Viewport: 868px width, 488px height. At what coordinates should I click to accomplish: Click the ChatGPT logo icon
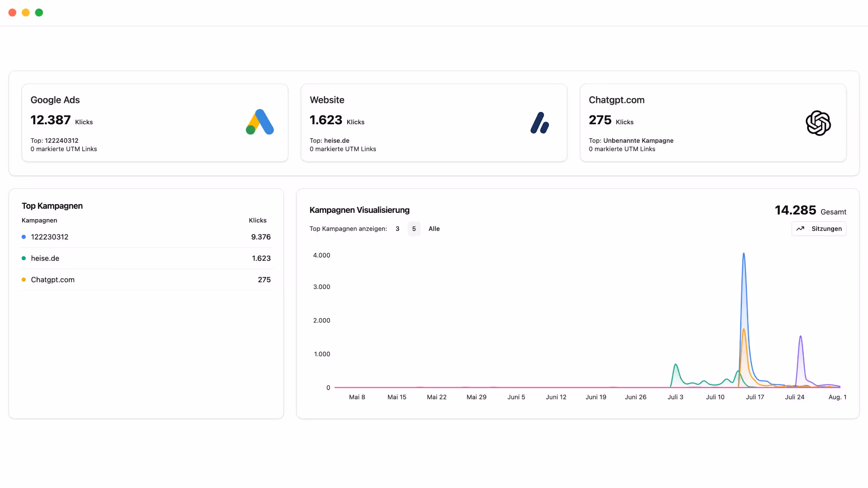coord(818,123)
